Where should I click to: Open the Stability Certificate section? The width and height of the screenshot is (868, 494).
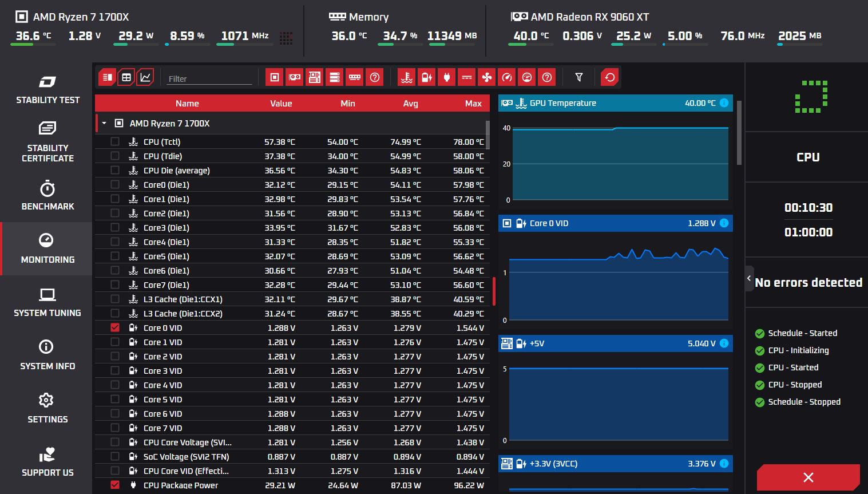click(x=47, y=142)
